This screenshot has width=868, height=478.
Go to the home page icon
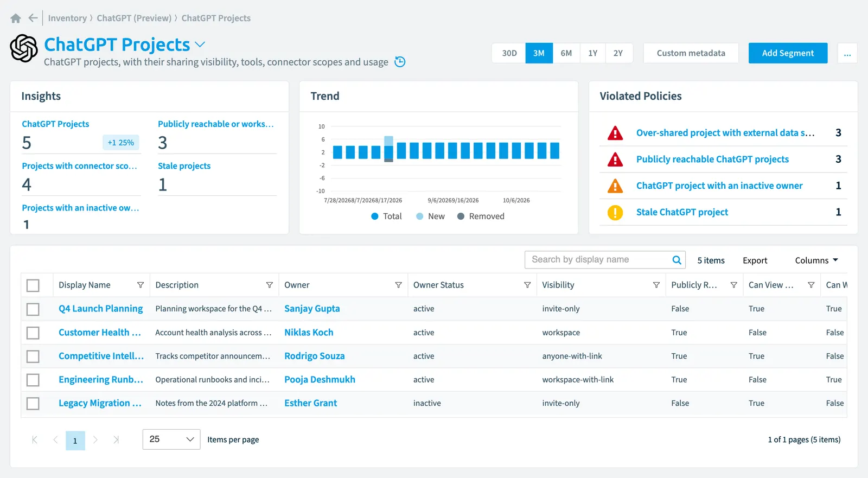16,18
